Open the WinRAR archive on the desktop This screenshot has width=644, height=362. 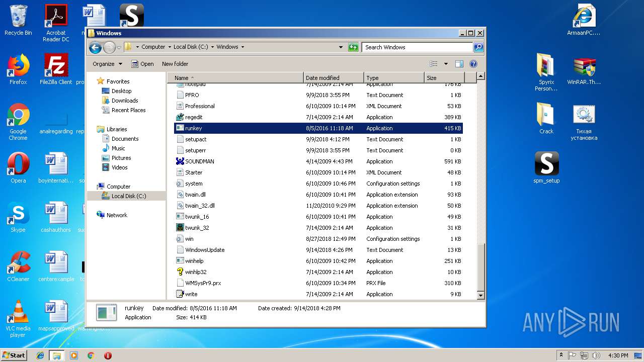coord(584,70)
